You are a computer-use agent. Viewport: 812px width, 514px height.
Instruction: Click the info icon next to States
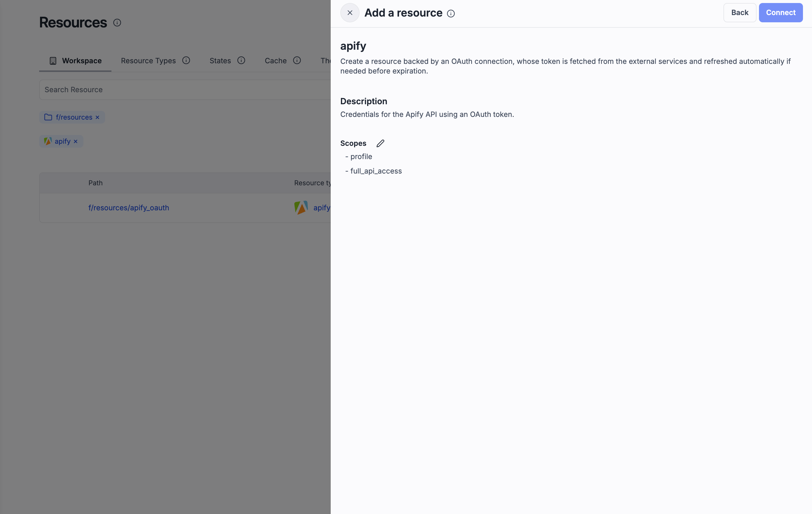pos(242,60)
